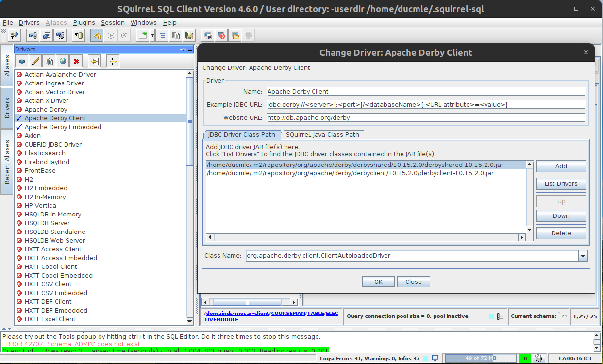Click the green floppy save icon
Image resolution: width=603 pixels, height=364 pixels.
(189, 35)
